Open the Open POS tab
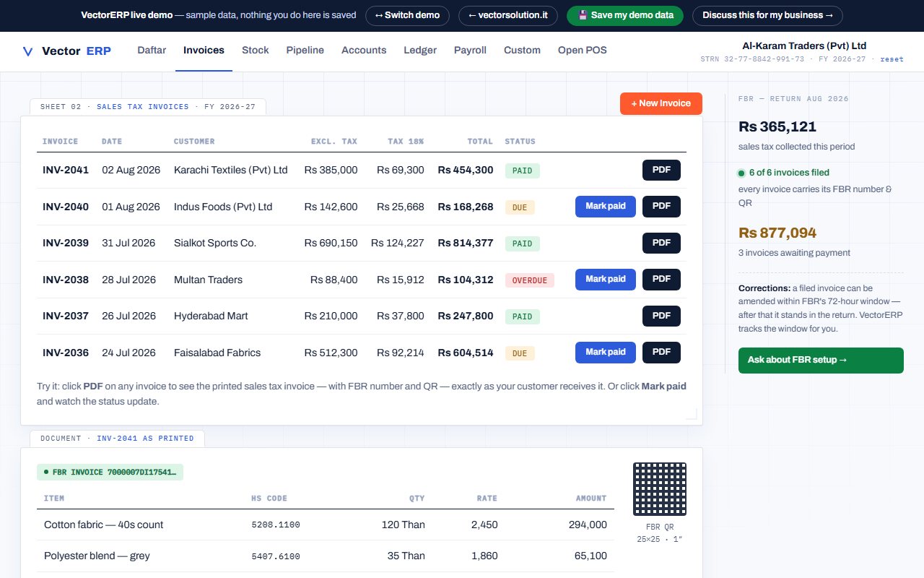924x578 pixels. (583, 51)
